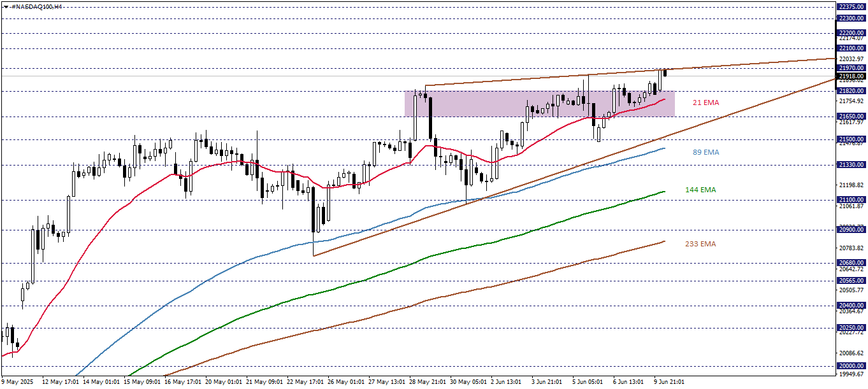Click the 27 May 13:01 time label
The width and height of the screenshot is (868, 389).
pos(387,383)
